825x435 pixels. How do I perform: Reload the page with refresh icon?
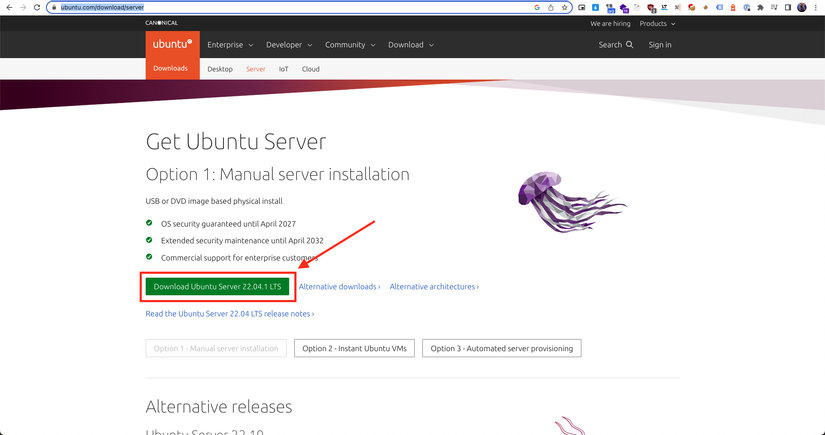37,7
